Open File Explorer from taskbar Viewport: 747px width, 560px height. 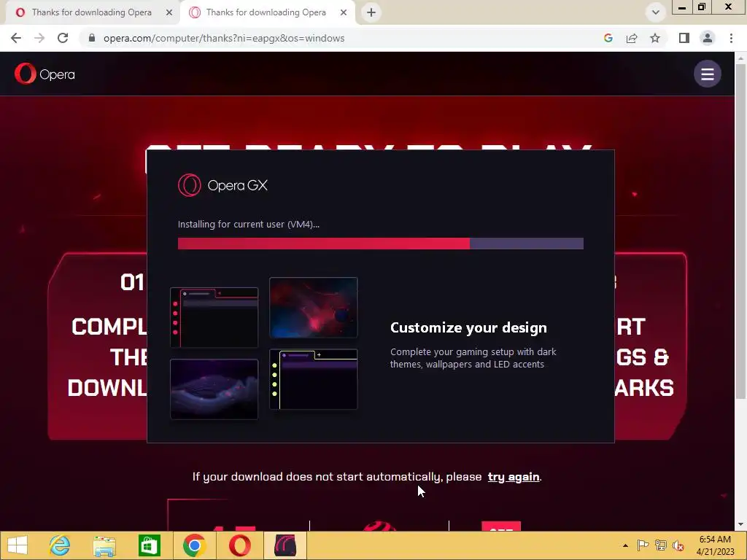[104, 545]
